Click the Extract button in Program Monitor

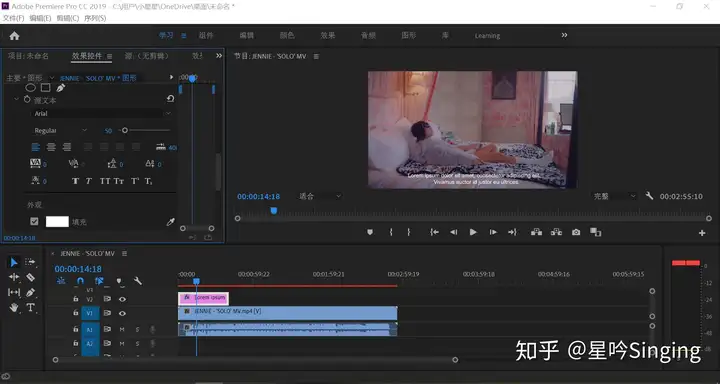pyautogui.click(x=556, y=232)
